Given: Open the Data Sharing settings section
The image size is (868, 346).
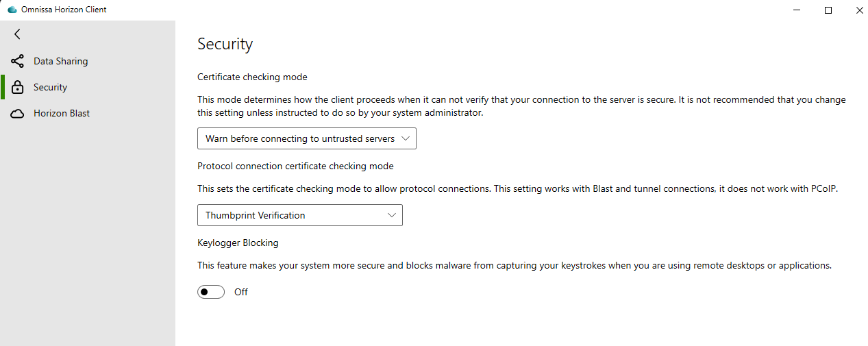Looking at the screenshot, I should click(x=88, y=61).
